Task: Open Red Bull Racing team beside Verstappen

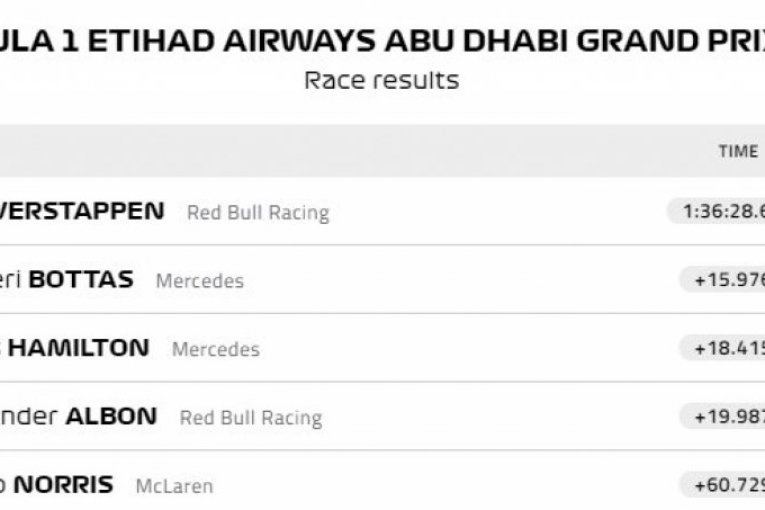Action: 257,213
